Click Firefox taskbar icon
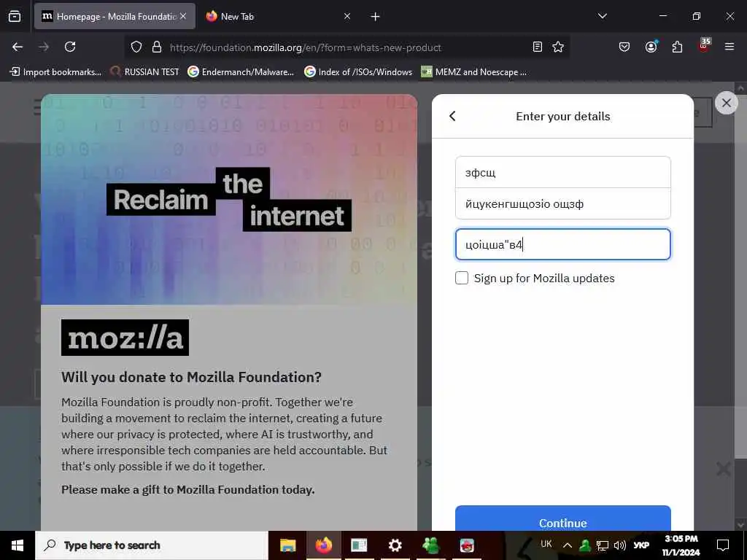Screen dimensions: 747x560 pos(323,545)
